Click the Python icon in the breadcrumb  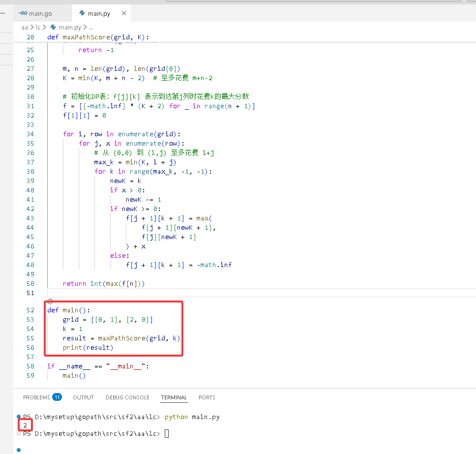point(53,28)
